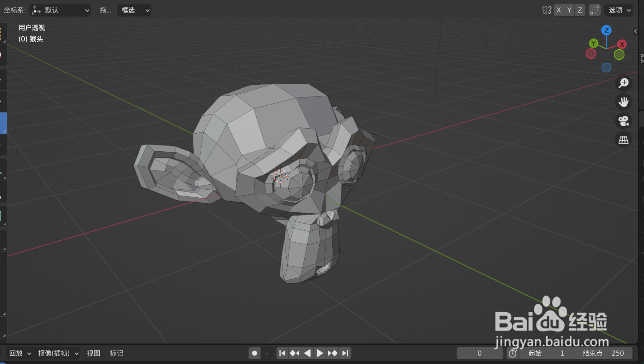Image resolution: width=644 pixels, height=364 pixels.
Task: Toggle Y axis mirror
Action: pyautogui.click(x=569, y=10)
